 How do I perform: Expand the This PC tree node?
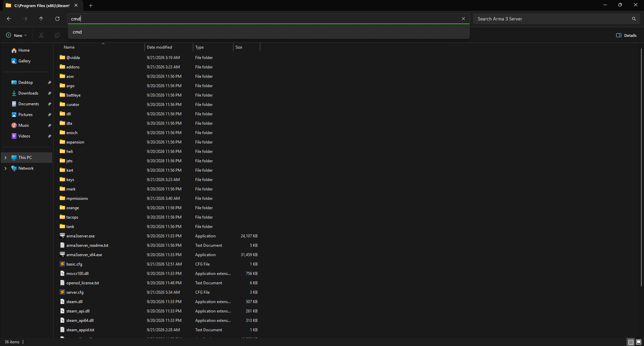[5, 158]
